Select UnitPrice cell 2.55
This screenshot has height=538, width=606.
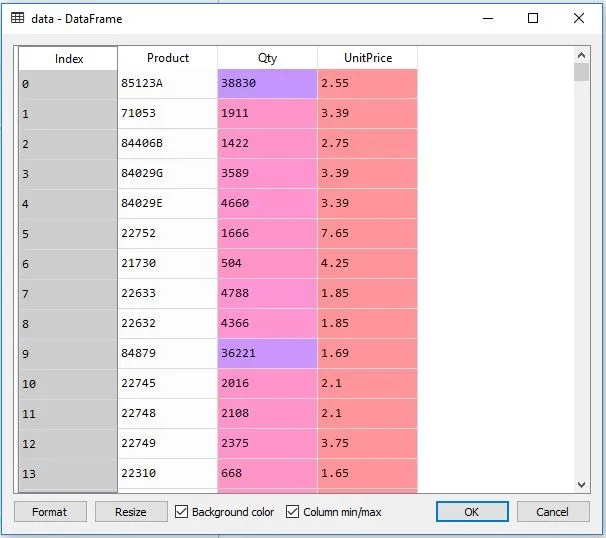368,83
